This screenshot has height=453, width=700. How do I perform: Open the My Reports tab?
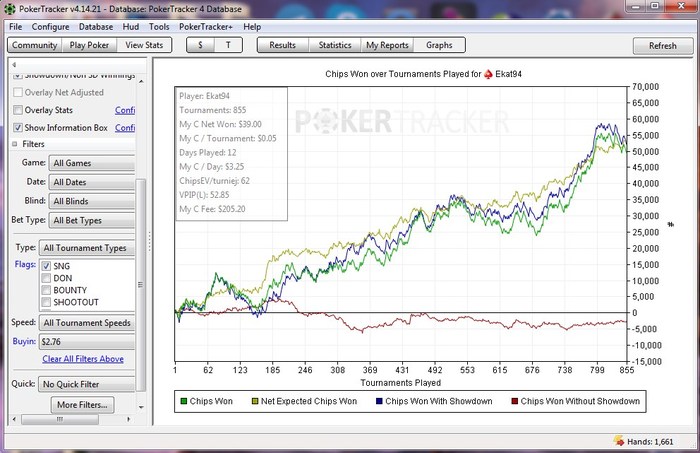pos(388,45)
